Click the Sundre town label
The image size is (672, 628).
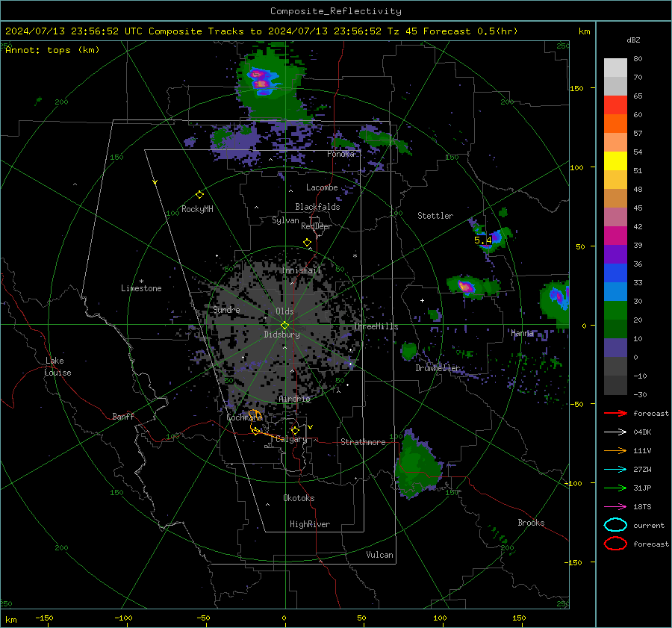click(226, 309)
